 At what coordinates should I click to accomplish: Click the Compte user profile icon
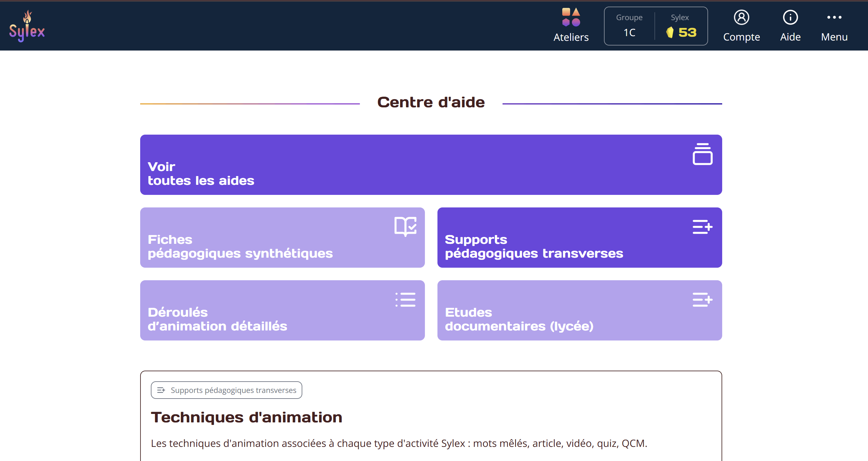[x=741, y=17]
